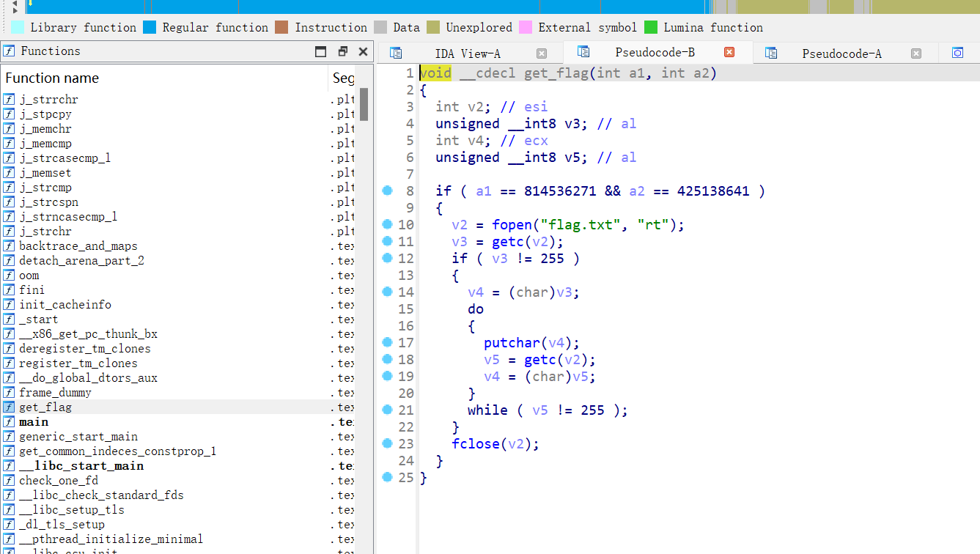Select j_strcmp function row
This screenshot has width=980, height=554.
pyautogui.click(x=178, y=188)
